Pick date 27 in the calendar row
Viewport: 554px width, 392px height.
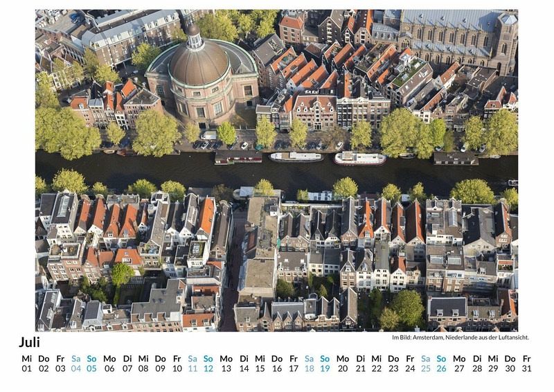click(459, 368)
